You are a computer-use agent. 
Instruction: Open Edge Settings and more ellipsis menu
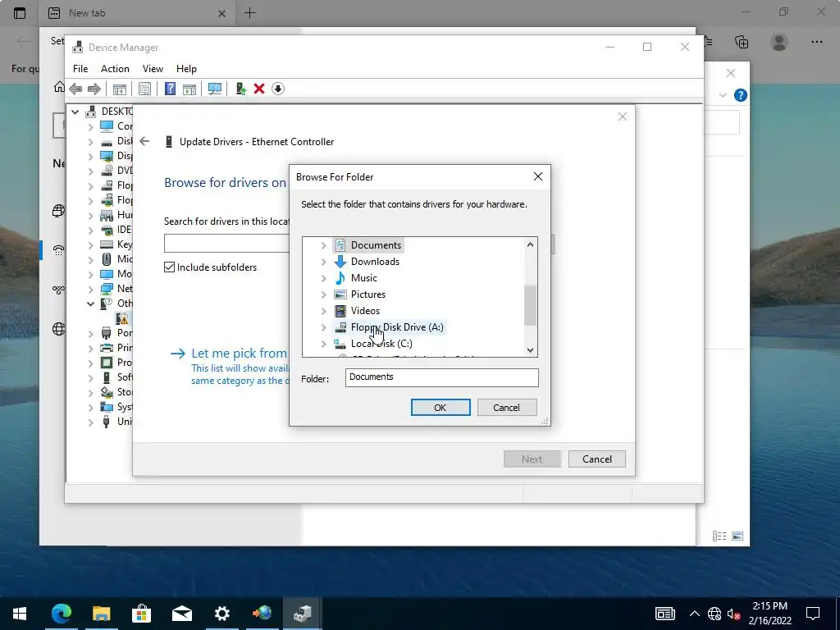tap(816, 42)
